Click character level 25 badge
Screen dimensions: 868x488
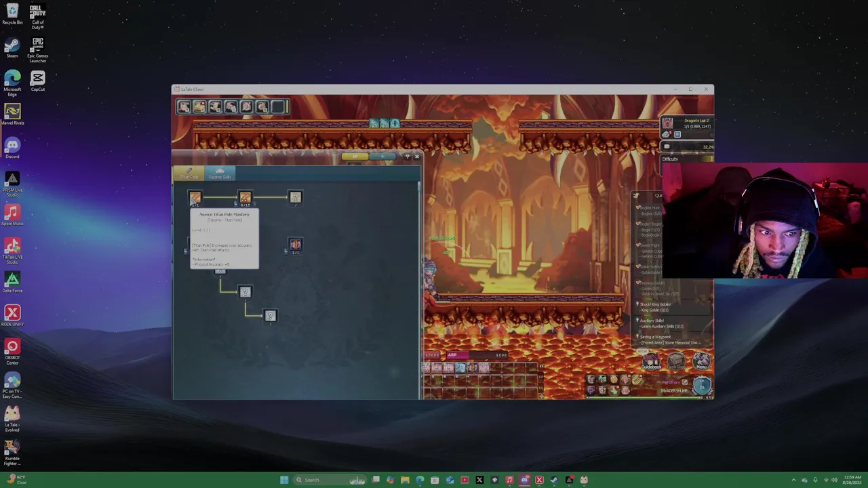702,386
